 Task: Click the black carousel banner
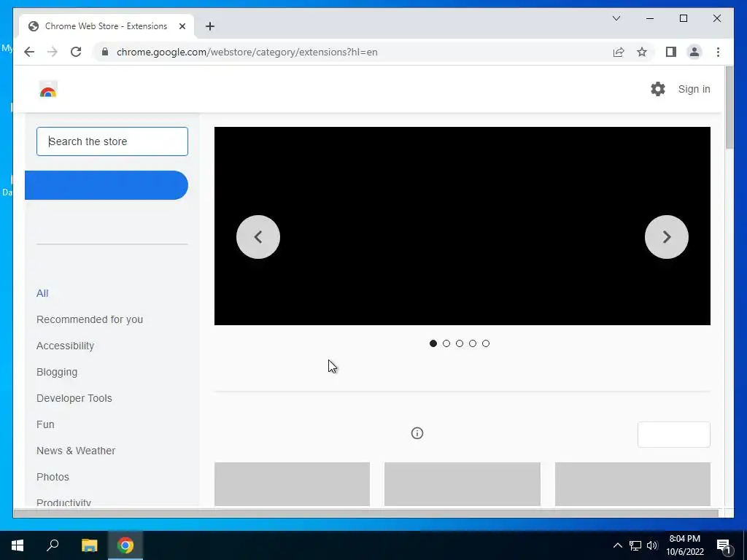click(462, 226)
